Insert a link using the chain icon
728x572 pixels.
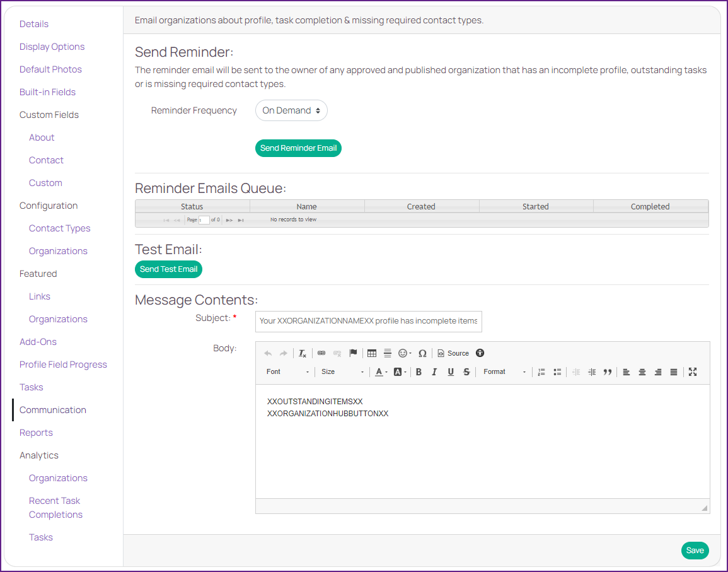coord(321,354)
